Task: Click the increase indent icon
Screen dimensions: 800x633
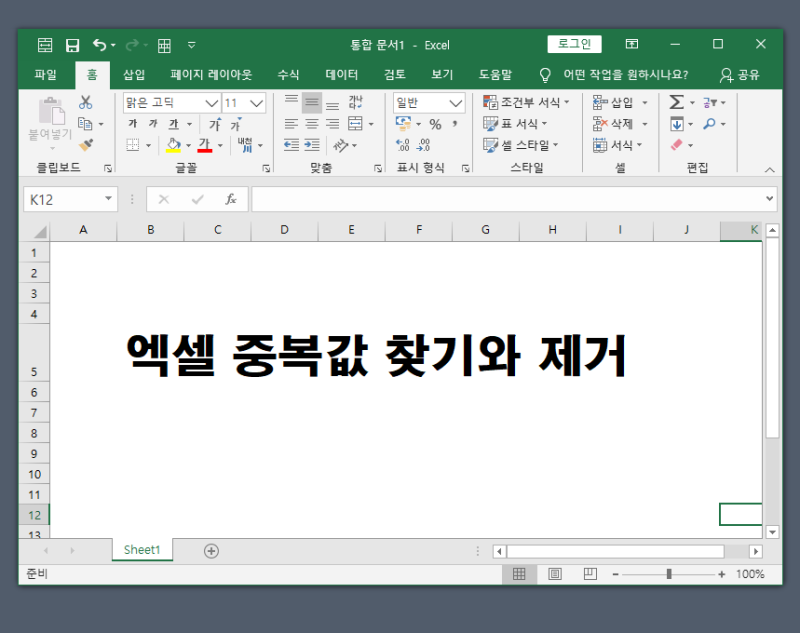Action: click(313, 145)
